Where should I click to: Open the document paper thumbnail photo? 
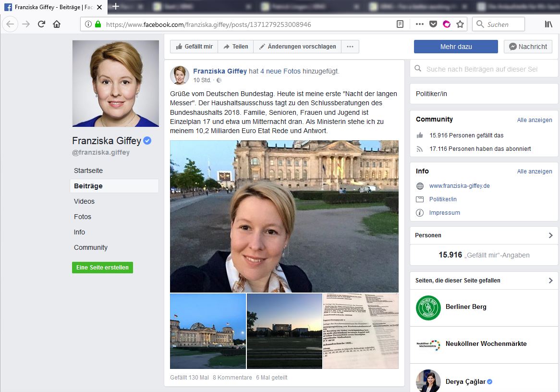361,331
